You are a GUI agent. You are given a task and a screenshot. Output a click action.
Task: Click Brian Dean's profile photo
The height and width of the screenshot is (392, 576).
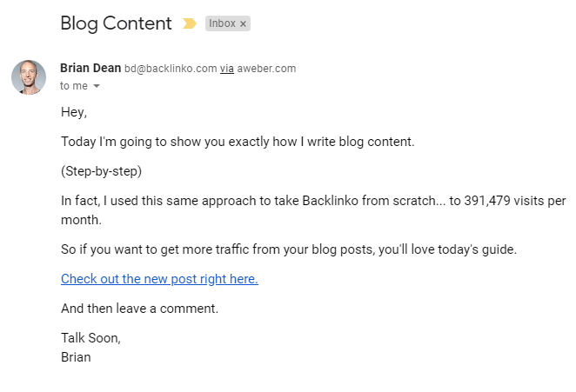click(x=29, y=77)
